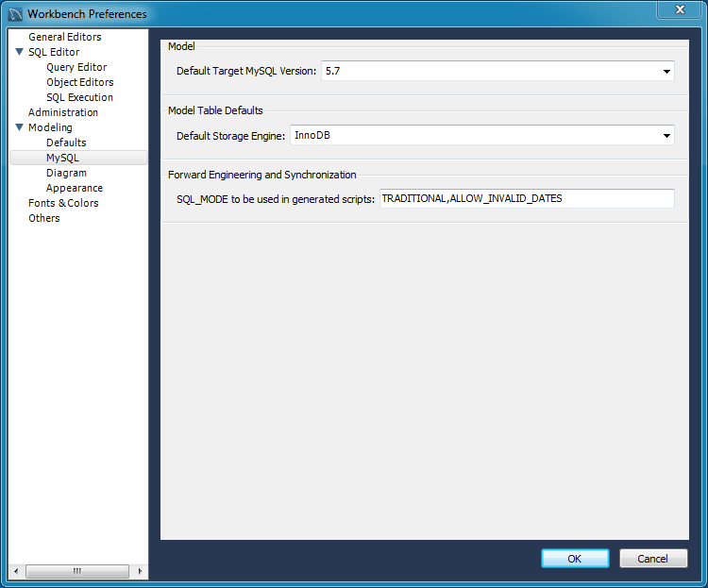Open Modeling Defaults page
The height and width of the screenshot is (588, 708).
(66, 143)
